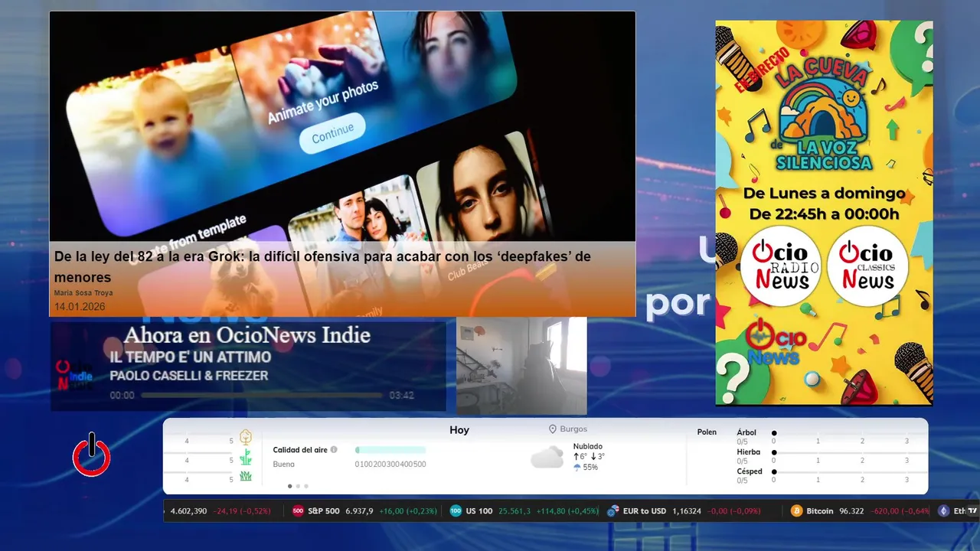Click the Ethereum icon in ticker
The height and width of the screenshot is (551, 980).
(943, 510)
